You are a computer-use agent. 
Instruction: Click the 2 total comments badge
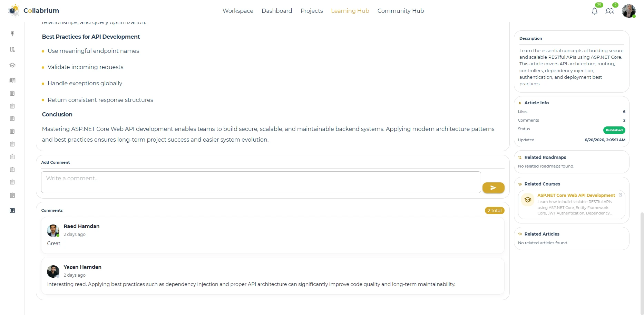tap(495, 211)
